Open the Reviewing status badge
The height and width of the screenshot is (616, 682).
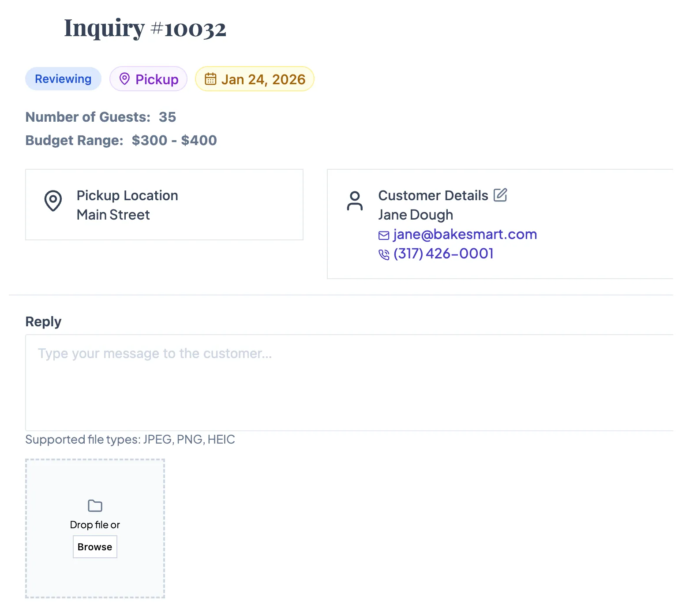pos(63,79)
